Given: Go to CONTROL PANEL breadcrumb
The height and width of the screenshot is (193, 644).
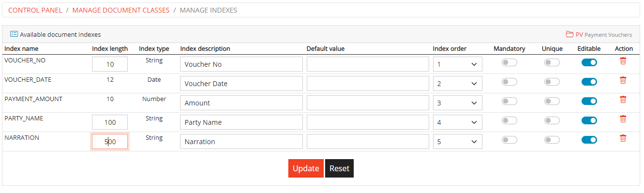Looking at the screenshot, I should (34, 10).
